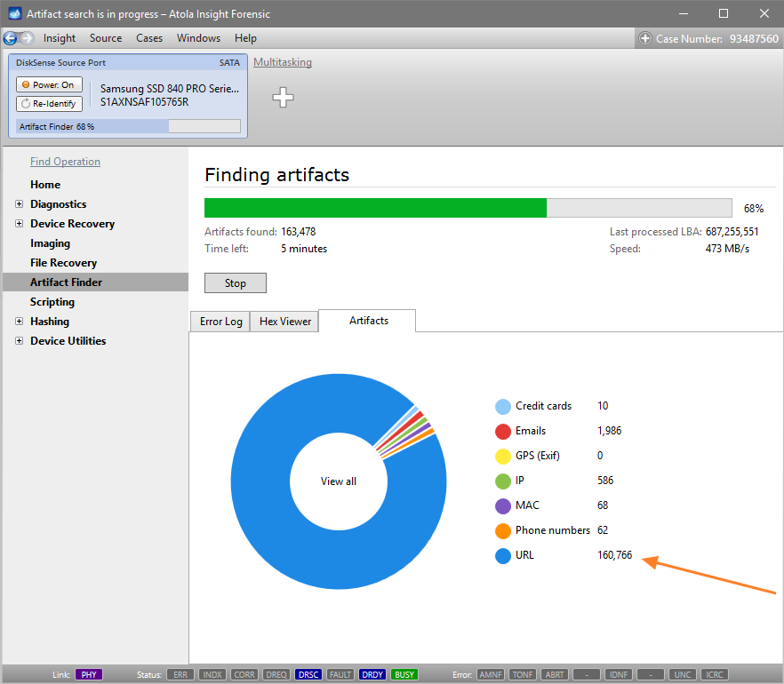Click the back navigation arrow icon
This screenshot has width=784, height=684.
click(11, 38)
